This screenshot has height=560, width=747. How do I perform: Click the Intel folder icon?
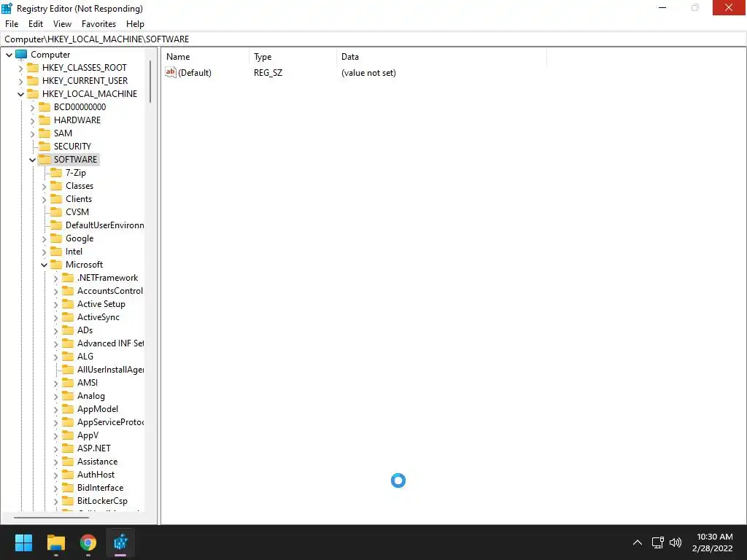[x=56, y=252]
